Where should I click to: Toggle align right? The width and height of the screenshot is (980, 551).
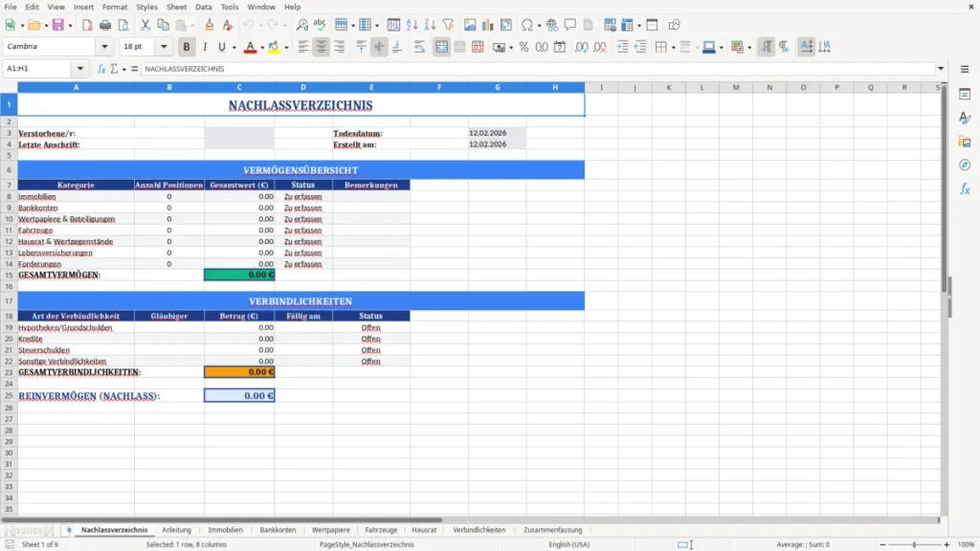tap(340, 47)
